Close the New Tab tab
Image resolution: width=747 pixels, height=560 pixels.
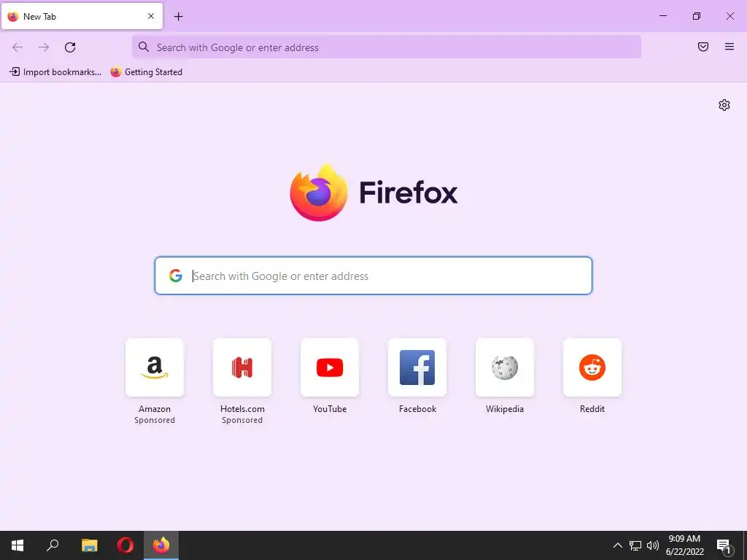151,16
